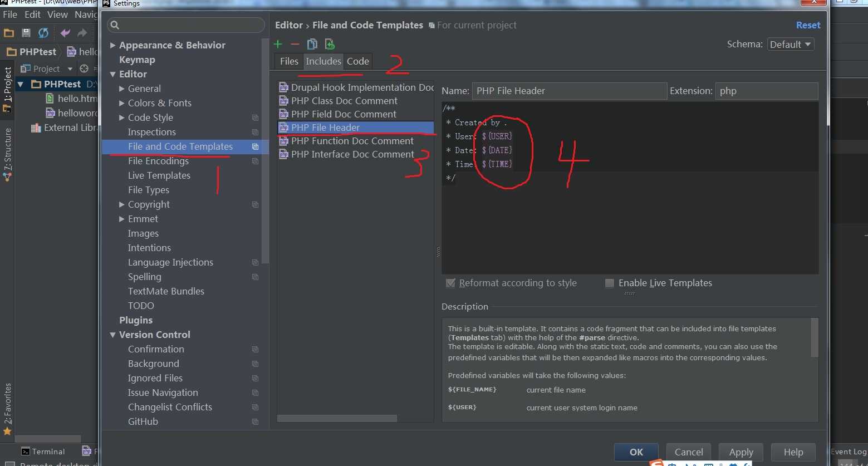The width and height of the screenshot is (868, 466).
Task: Click the settings tree vertical scrollbar
Action: coord(266,150)
